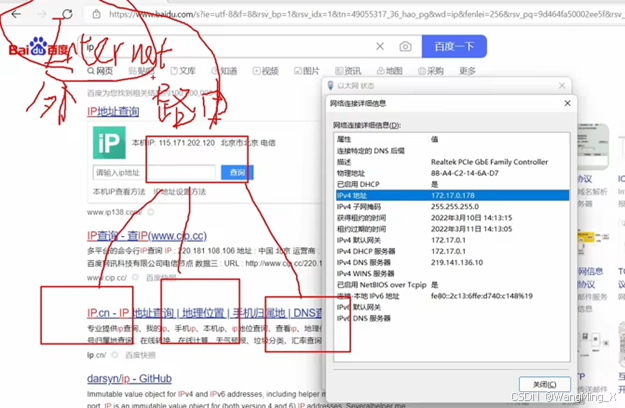Click the Baidu URL in the address bar
The width and height of the screenshot is (625, 408).
(x=365, y=14)
